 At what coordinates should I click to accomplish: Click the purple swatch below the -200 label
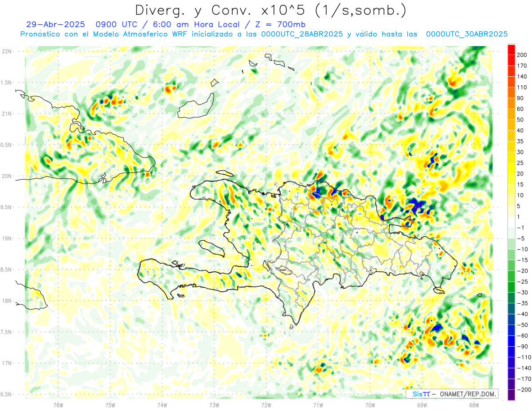point(512,395)
